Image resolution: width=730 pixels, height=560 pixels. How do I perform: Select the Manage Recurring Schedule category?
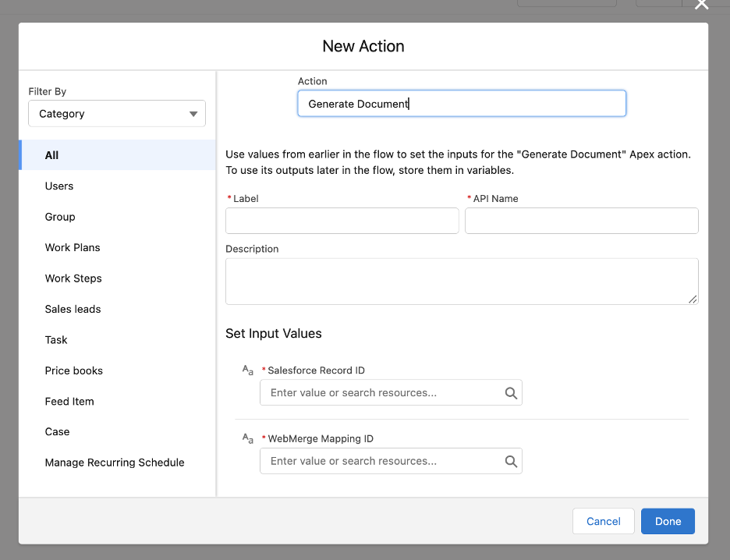pos(114,463)
